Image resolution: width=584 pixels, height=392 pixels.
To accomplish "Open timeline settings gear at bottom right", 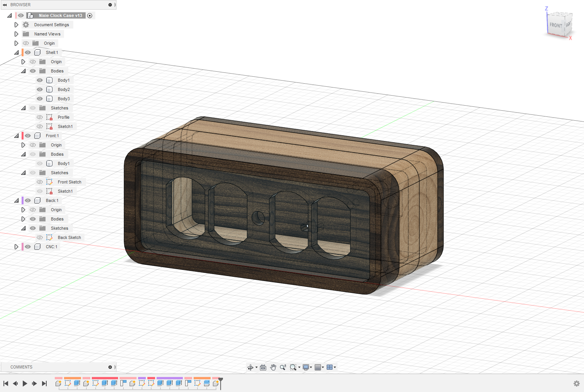I will 577,384.
